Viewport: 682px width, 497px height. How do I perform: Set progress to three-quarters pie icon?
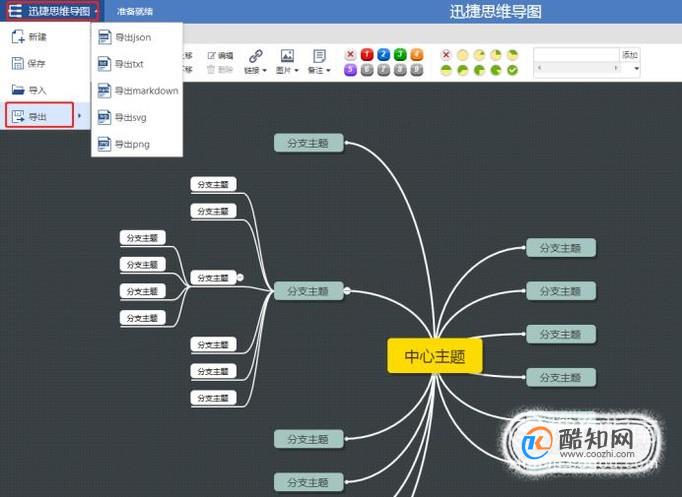[479, 70]
